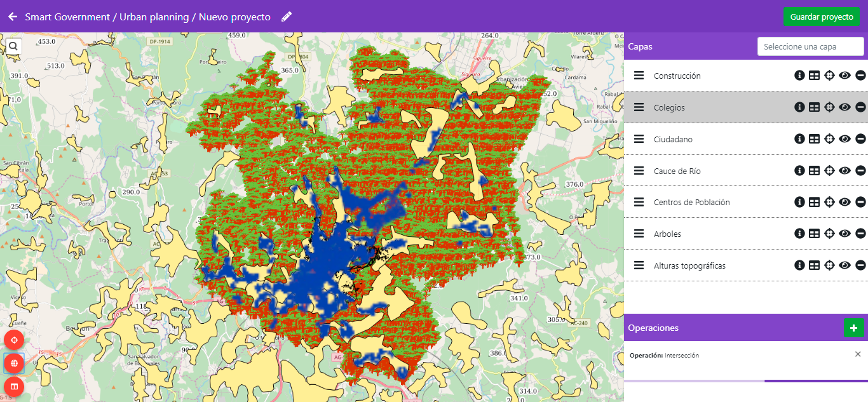Viewport: 868px width, 402px height.
Task: Select the Alturas topográficas layer name
Action: [x=689, y=265]
